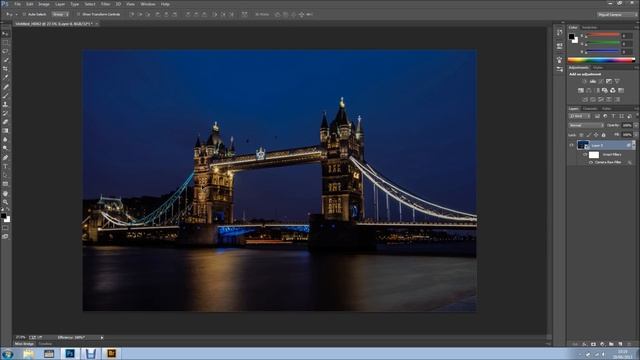This screenshot has height=360, width=640.
Task: Toggle lock image pixels
Action: coord(589,135)
